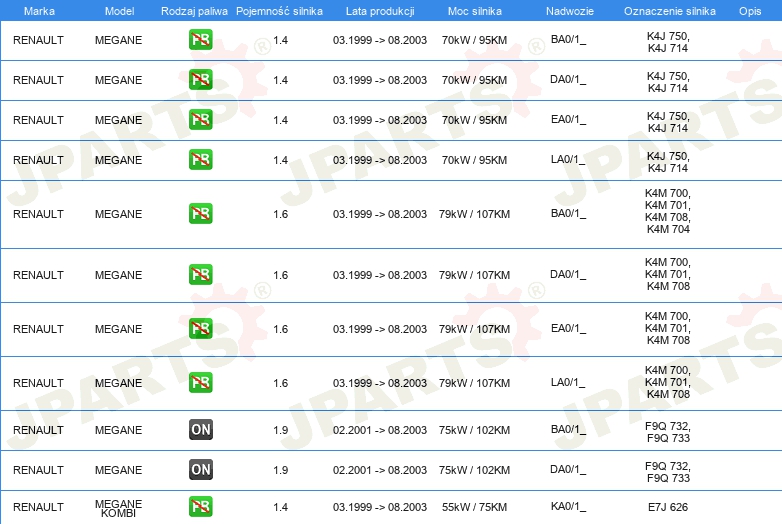The width and height of the screenshot is (782, 524).
Task: Select the MEGANE KOMBI model cell
Action: point(119,508)
